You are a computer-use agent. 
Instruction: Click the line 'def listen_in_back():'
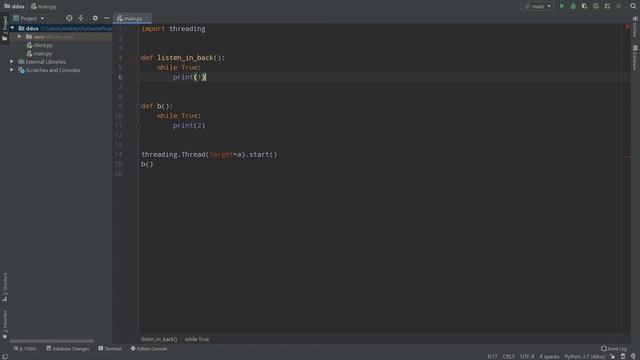[x=183, y=58]
